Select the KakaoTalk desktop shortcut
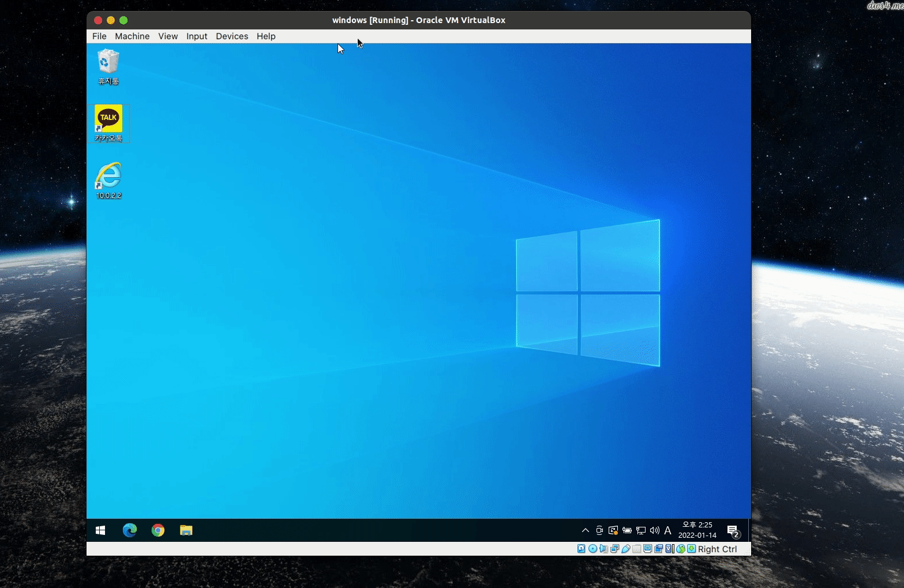 [108, 123]
